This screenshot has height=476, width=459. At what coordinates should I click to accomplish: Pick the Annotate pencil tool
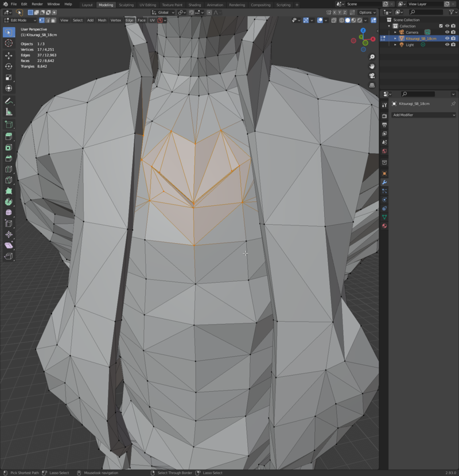(x=9, y=101)
